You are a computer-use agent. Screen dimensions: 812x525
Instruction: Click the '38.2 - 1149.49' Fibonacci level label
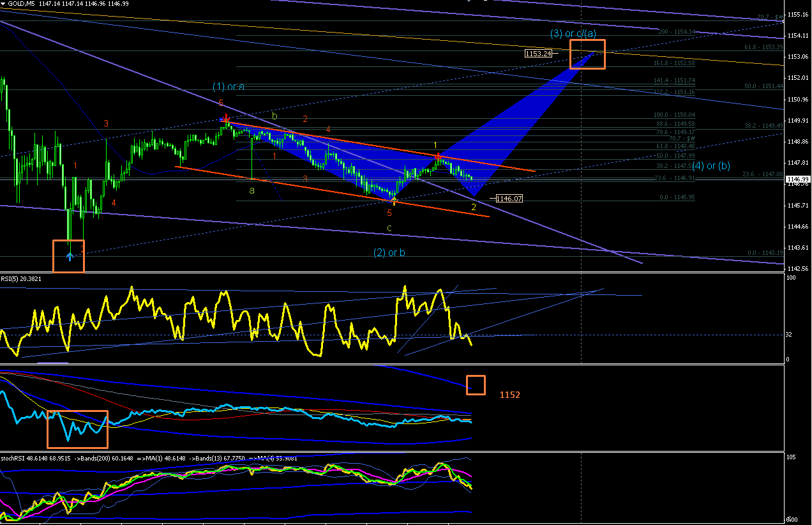(x=765, y=126)
